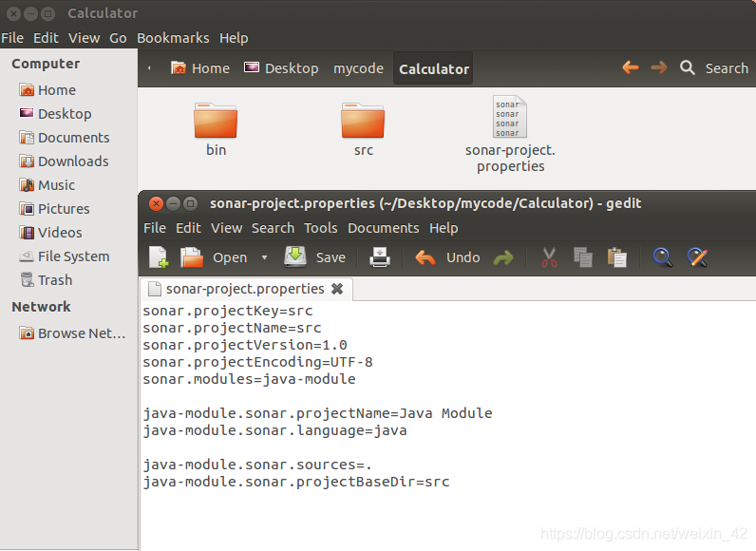Click the Save button
The height and width of the screenshot is (551, 756).
tap(314, 257)
